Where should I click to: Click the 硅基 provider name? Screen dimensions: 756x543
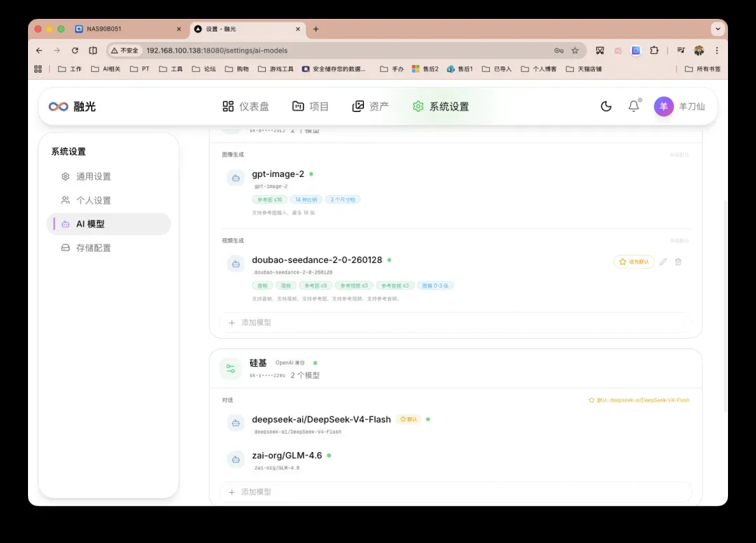[258, 362]
